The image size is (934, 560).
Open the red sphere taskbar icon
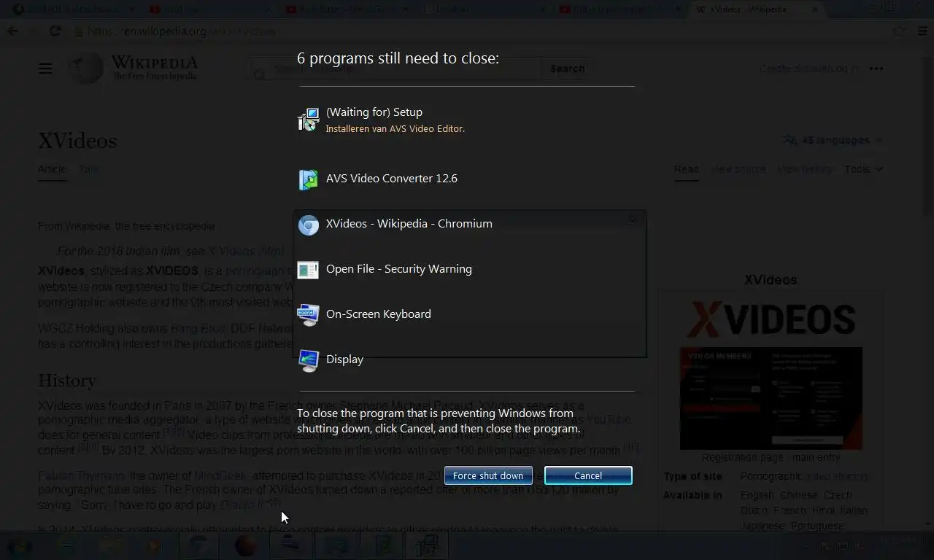246,545
